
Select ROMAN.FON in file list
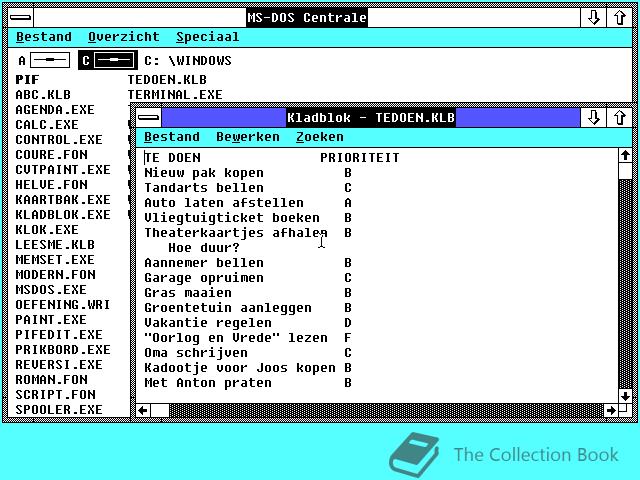(51, 380)
